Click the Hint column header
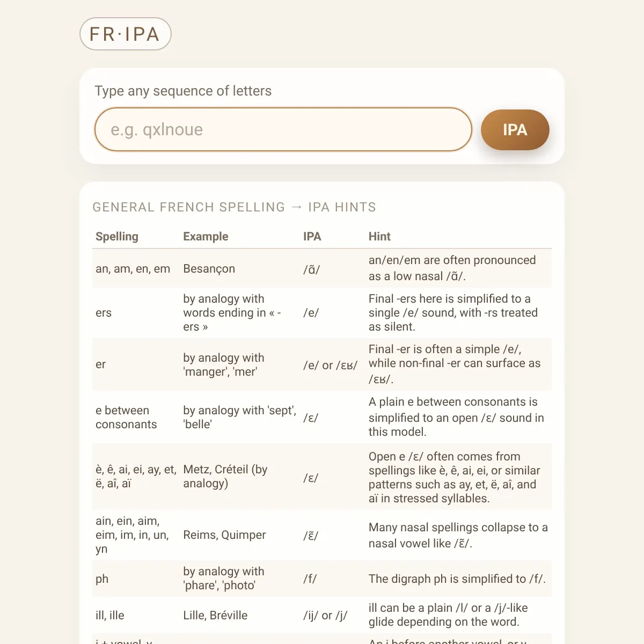This screenshot has height=644, width=644. (379, 237)
